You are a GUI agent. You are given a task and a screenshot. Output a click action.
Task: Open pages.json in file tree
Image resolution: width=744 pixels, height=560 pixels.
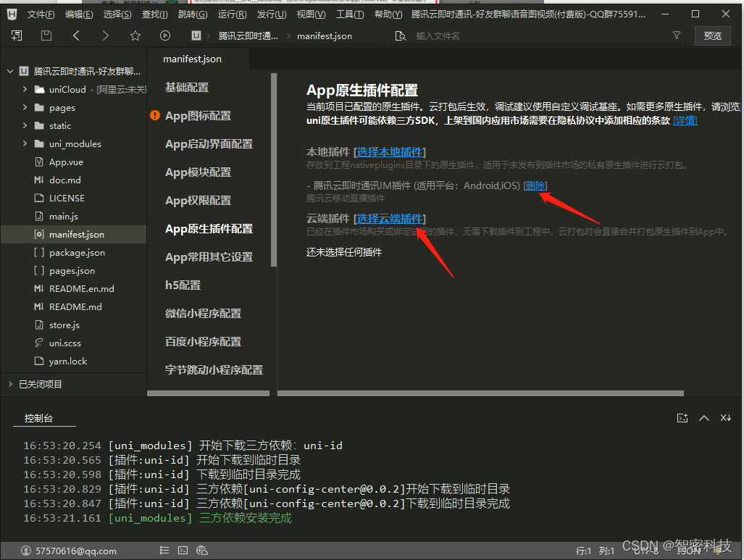coord(72,270)
